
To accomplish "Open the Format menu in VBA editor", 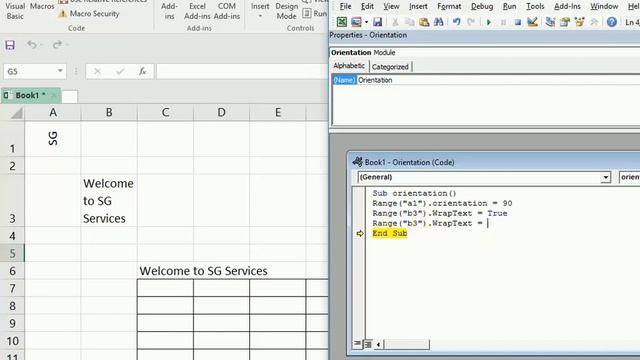I will pos(449,7).
